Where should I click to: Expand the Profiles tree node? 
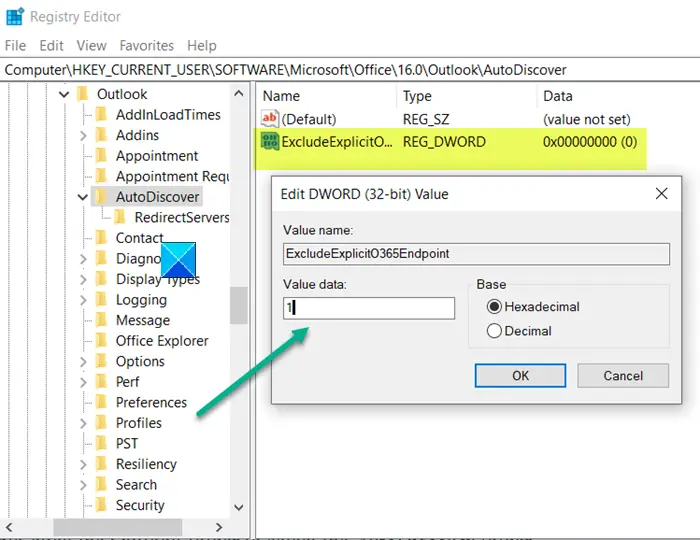(x=83, y=423)
